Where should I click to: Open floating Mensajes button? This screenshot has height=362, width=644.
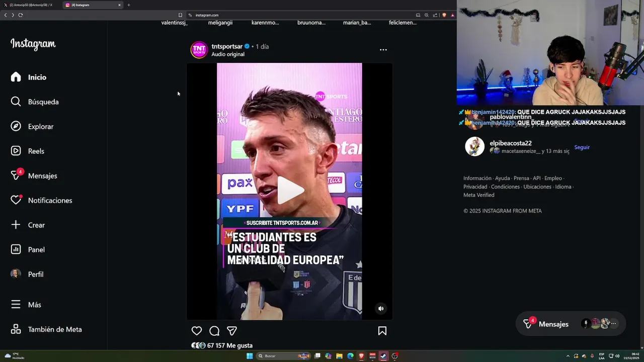pos(571,324)
